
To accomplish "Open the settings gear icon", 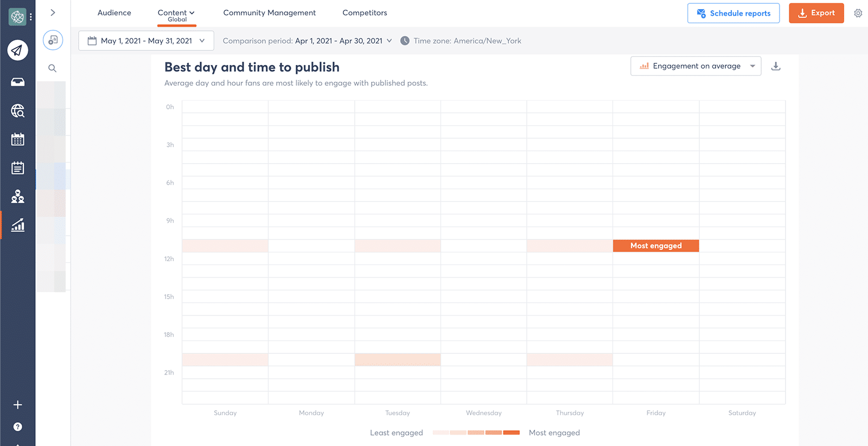I will coord(858,13).
